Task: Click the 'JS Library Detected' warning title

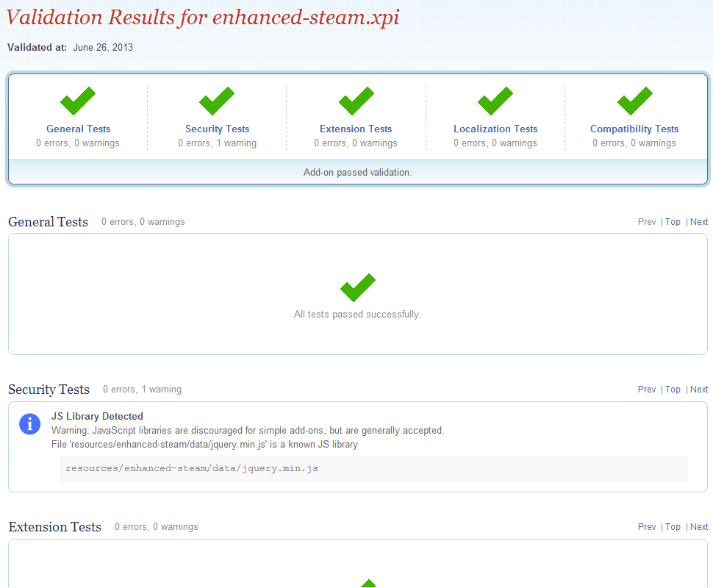Action: pos(97,416)
